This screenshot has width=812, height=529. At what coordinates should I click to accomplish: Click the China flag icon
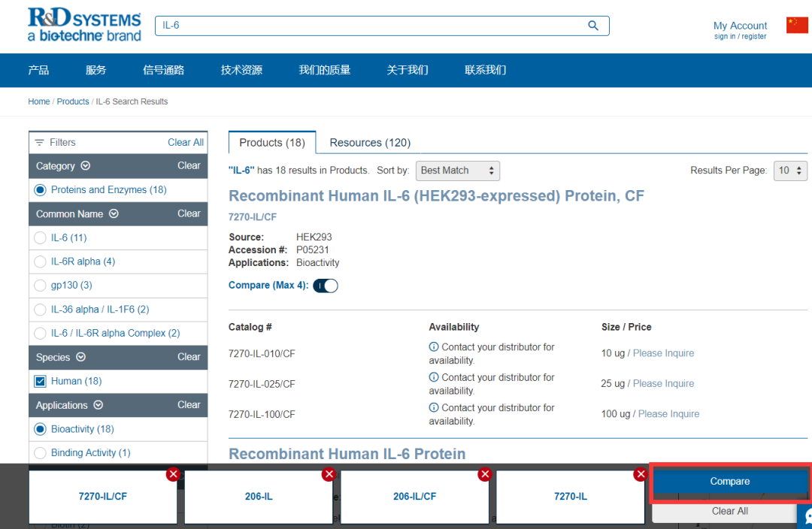(x=797, y=26)
